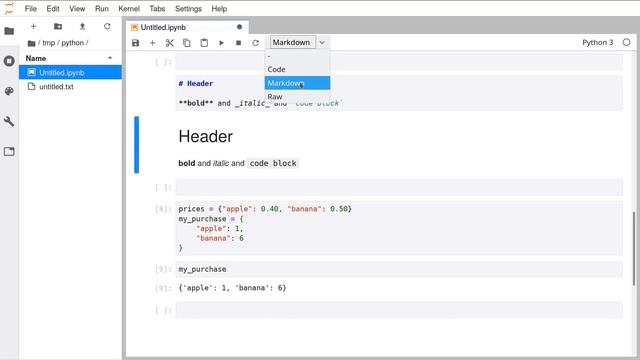Open the Edit menu
This screenshot has height=360, width=640.
[53, 9]
